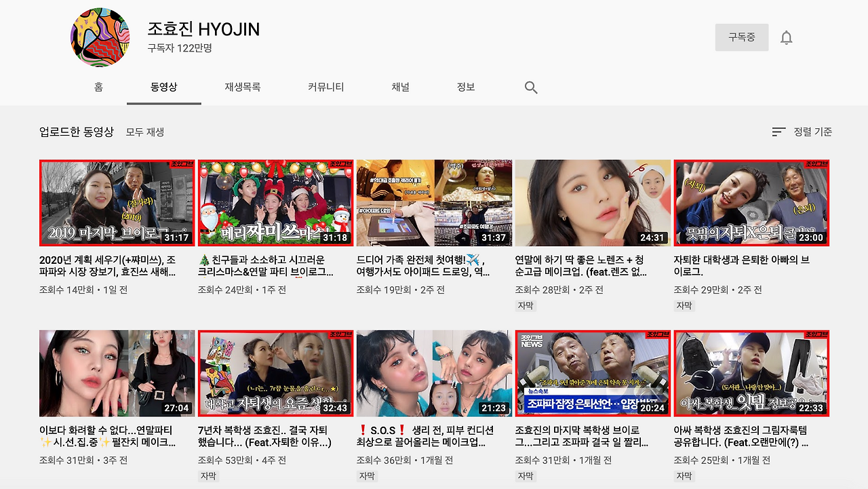This screenshot has height=489, width=868.
Task: Open title 연말에 하기 딱 좋은 노렌즈
Action: 581,266
